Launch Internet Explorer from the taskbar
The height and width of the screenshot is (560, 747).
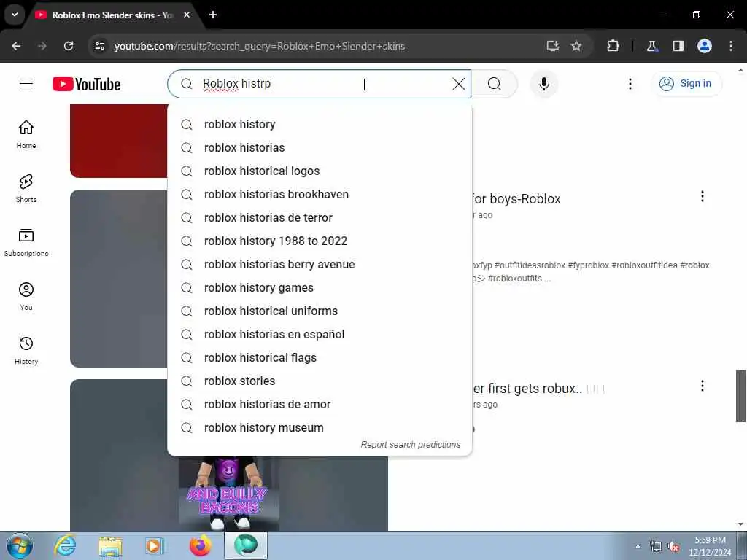pyautogui.click(x=65, y=545)
